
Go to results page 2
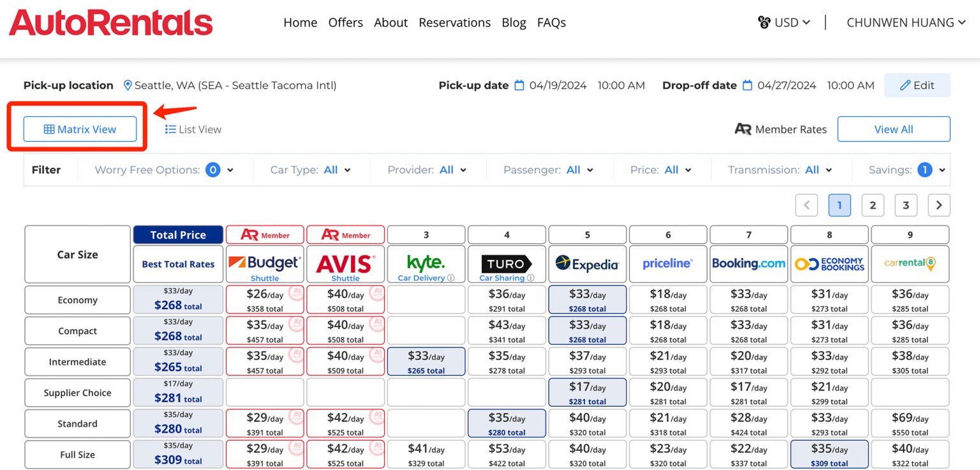[872, 205]
